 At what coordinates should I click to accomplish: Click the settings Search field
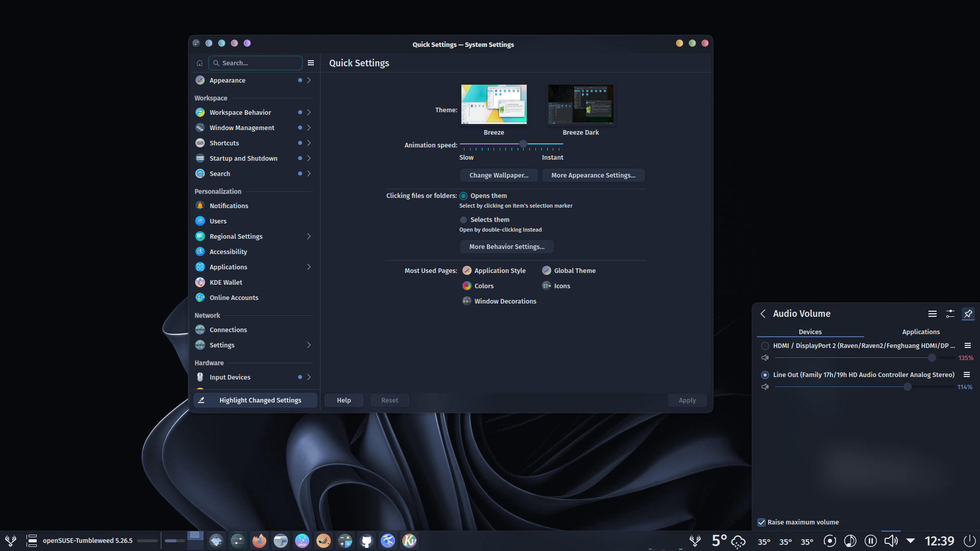point(255,63)
